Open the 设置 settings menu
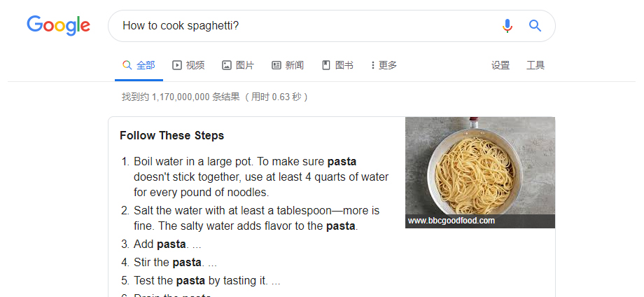Viewport: 644px width, 297px height. [500, 65]
